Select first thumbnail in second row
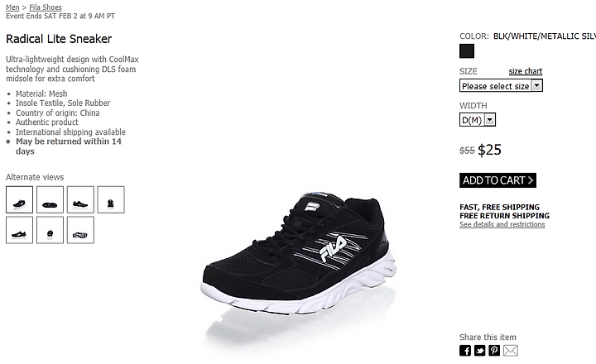The image size is (596, 364). pyautogui.click(x=19, y=230)
